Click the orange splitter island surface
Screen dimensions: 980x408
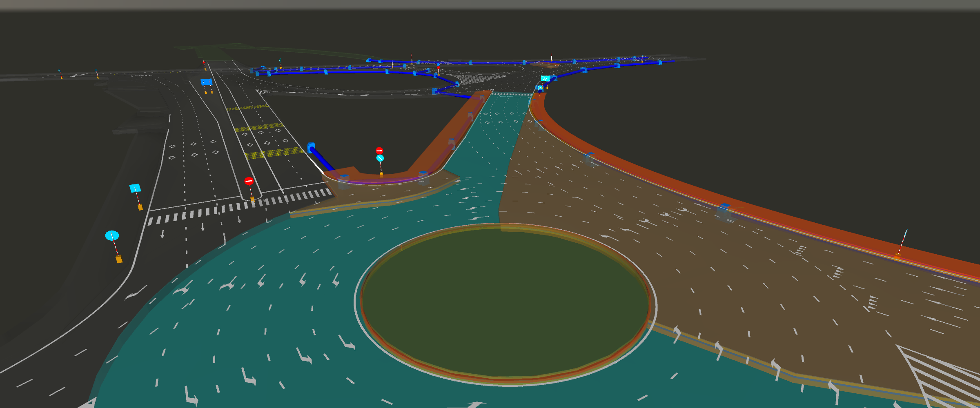441,143
